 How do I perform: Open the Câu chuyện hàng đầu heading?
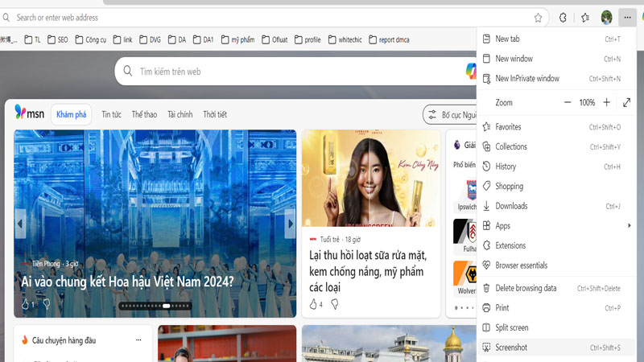point(64,340)
